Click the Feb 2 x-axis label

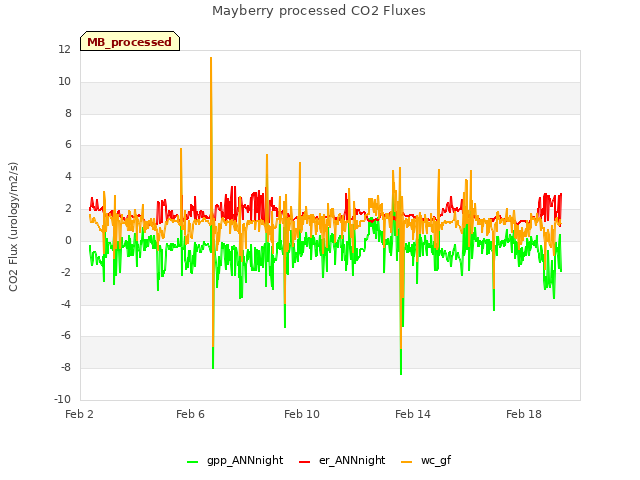click(x=79, y=414)
